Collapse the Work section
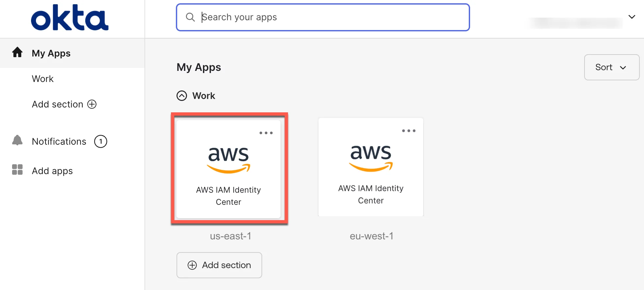The width and height of the screenshot is (644, 290). [182, 96]
